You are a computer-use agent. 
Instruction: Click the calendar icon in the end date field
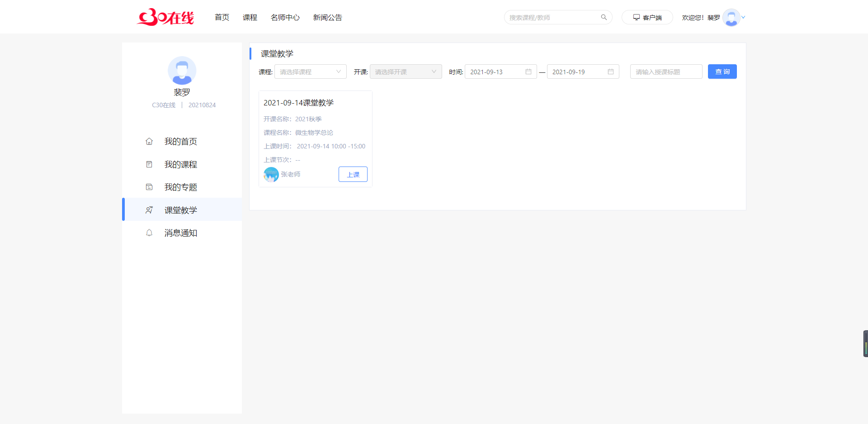(x=610, y=71)
